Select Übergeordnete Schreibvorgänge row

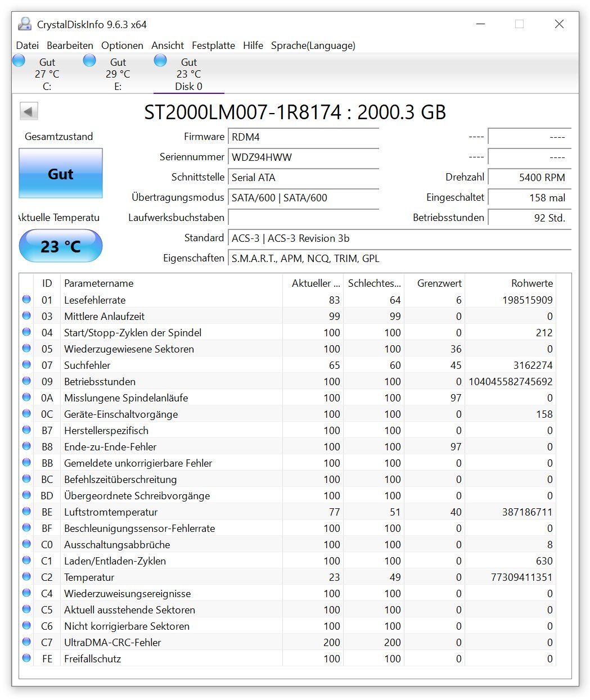click(x=287, y=495)
